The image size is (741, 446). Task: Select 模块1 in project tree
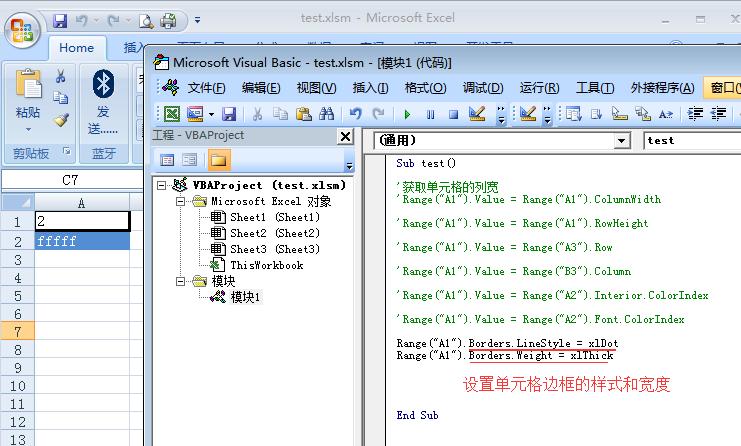coord(245,297)
